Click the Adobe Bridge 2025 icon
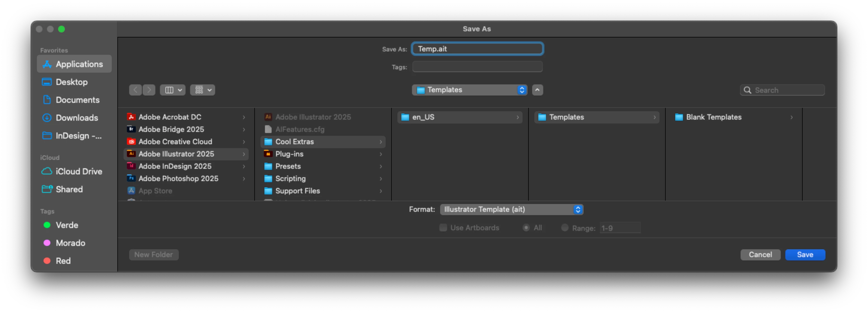Viewport: 868px width, 313px height. [x=131, y=129]
